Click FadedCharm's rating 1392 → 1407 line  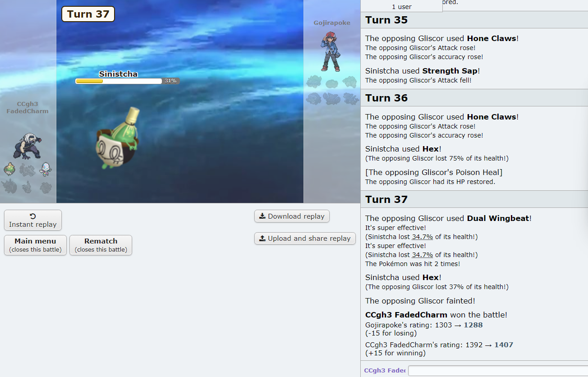click(x=439, y=345)
